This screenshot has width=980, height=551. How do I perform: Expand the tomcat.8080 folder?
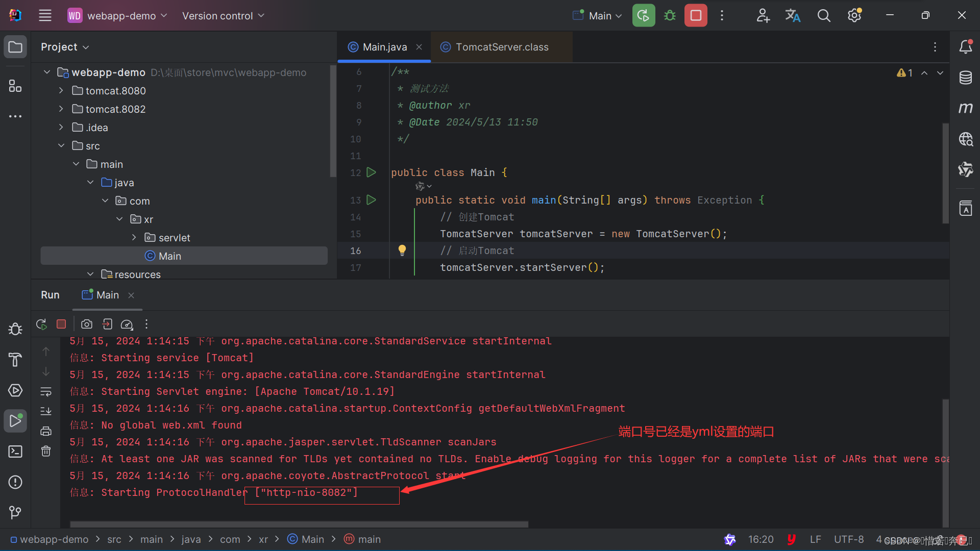click(x=61, y=91)
